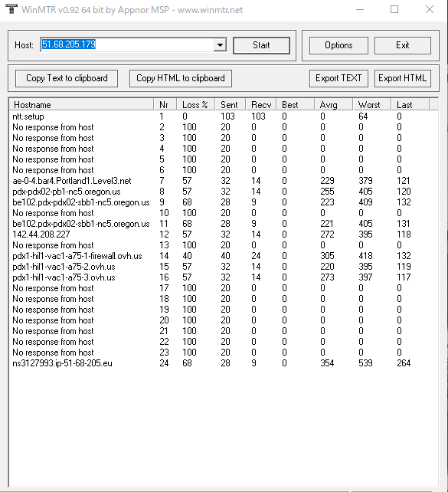Click the Hostname column header
This screenshot has height=492, width=448.
[81, 105]
